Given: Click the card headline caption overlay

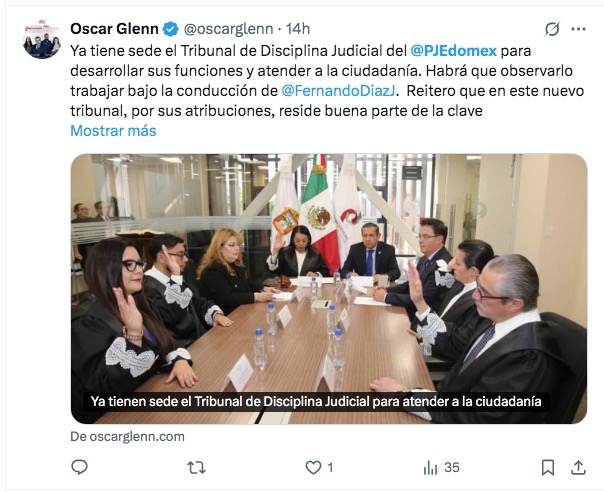Looking at the screenshot, I should point(316,401).
